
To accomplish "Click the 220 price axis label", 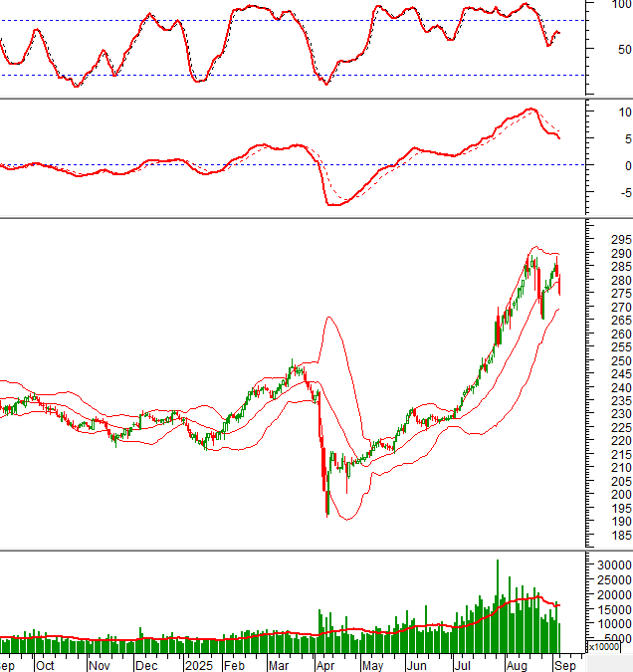I will click(x=621, y=441).
